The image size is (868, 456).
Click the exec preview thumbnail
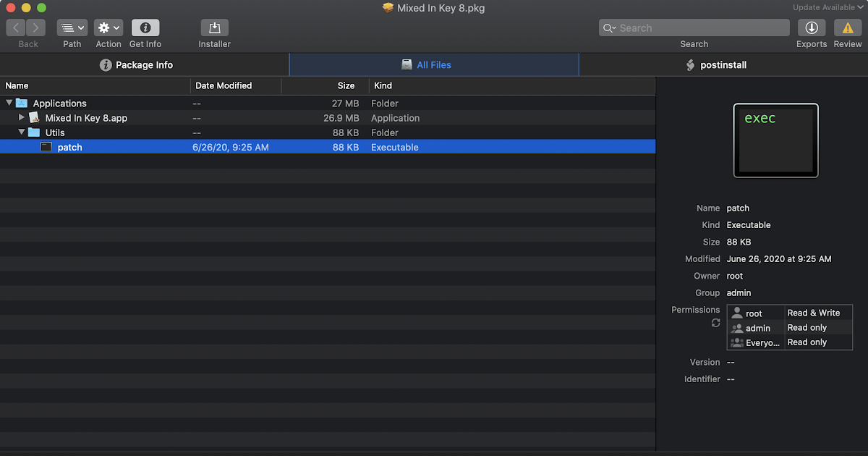[775, 140]
